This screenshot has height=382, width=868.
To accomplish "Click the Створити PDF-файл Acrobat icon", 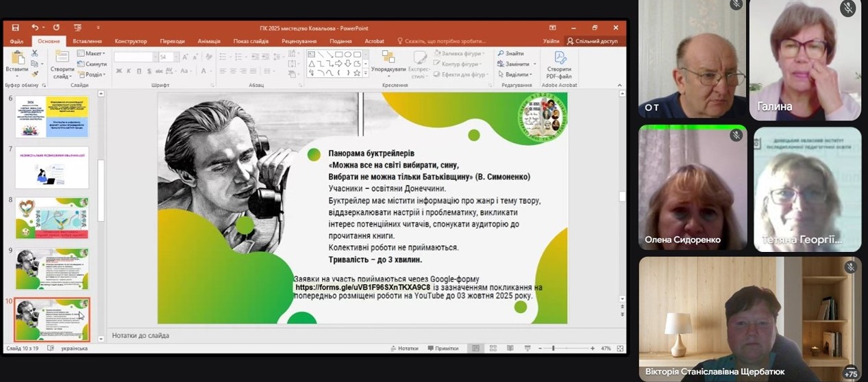I will click(560, 64).
